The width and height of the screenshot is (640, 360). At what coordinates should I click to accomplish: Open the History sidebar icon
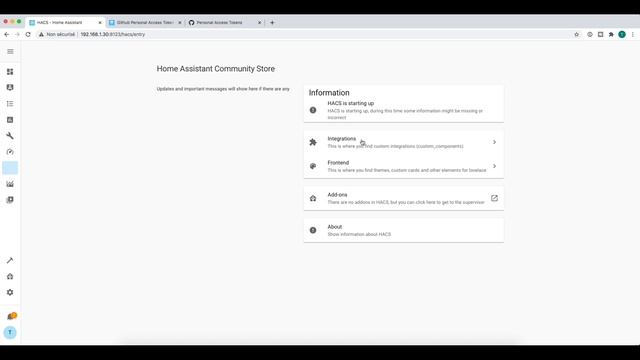point(10,120)
